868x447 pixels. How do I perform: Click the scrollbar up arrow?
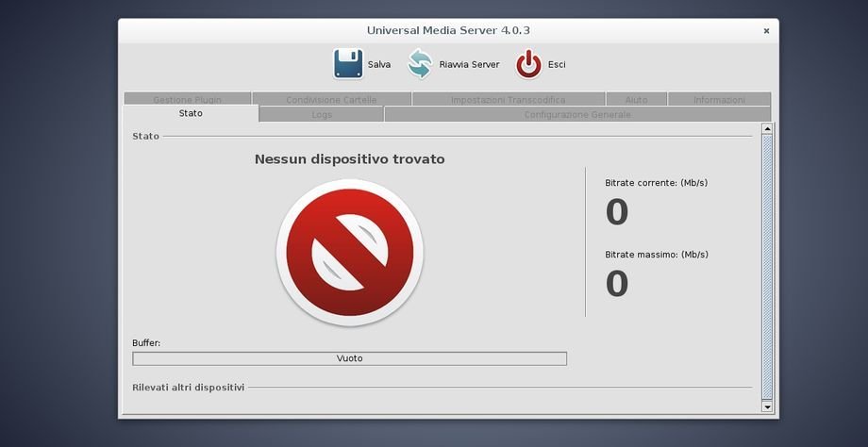pyautogui.click(x=767, y=129)
